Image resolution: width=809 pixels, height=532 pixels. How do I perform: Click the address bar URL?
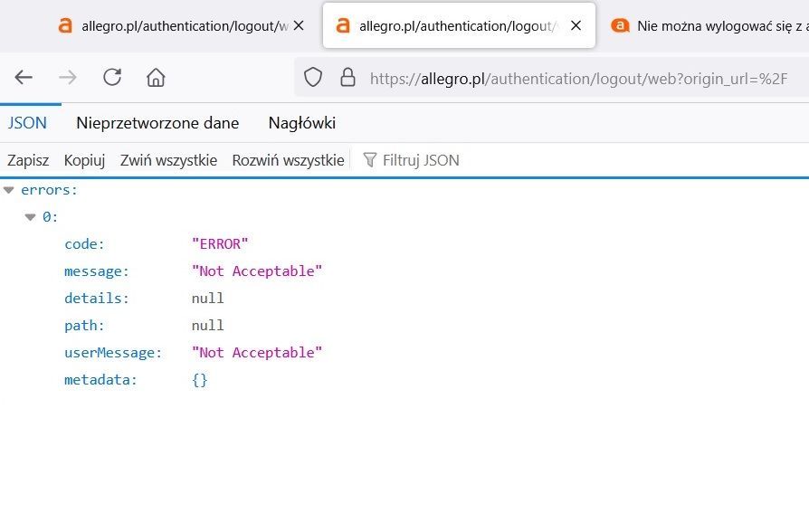click(578, 79)
